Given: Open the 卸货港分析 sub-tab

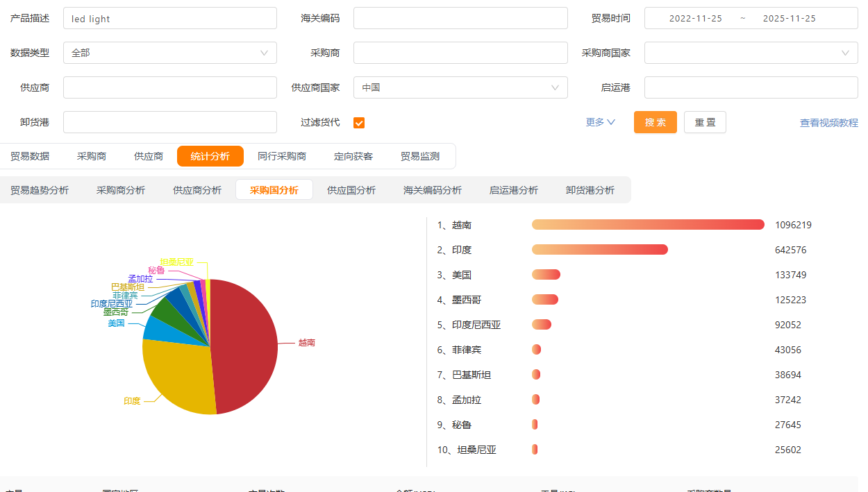Looking at the screenshot, I should [x=590, y=190].
